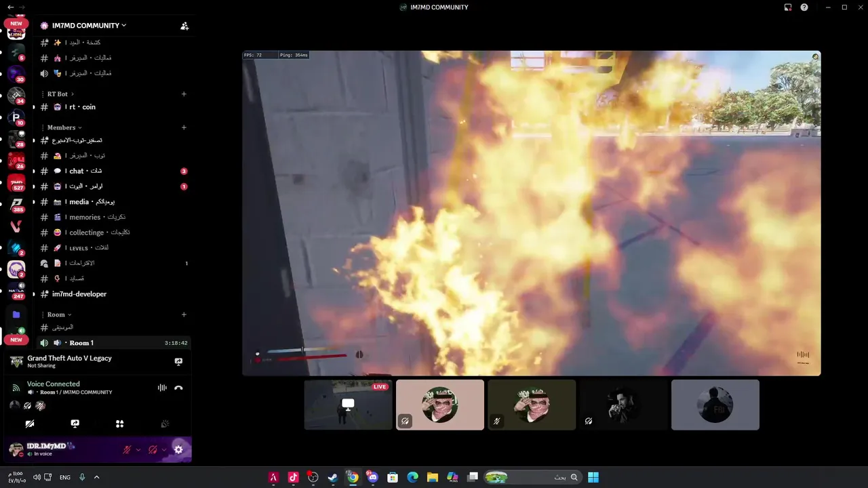Disconnect from voice with the hang-up icon
Viewport: 868px width, 488px height.
tap(178, 388)
